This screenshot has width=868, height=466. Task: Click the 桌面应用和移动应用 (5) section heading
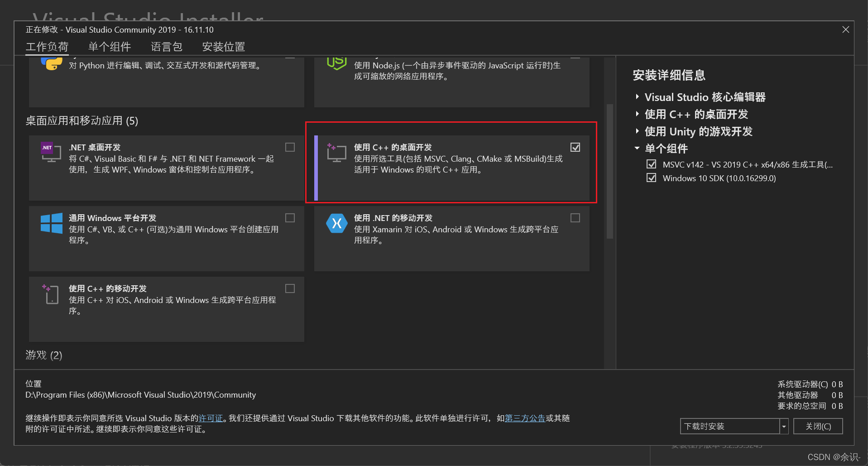pyautogui.click(x=82, y=120)
